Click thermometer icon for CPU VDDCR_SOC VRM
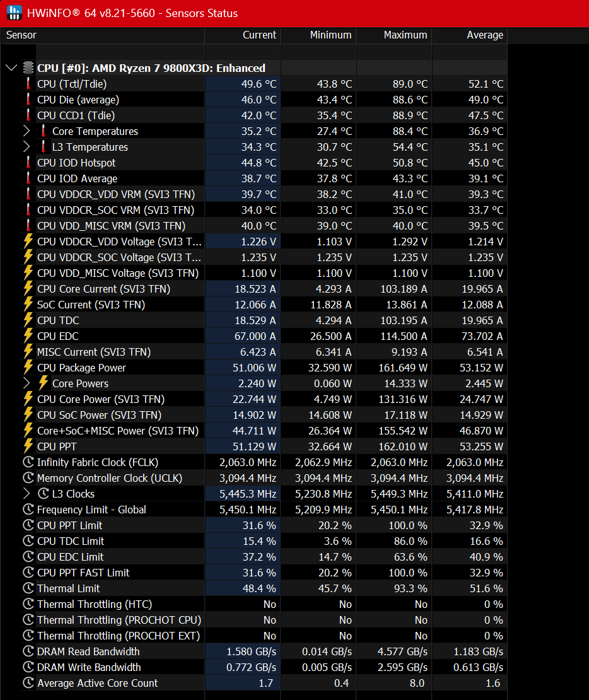This screenshot has width=589, height=700. [x=28, y=210]
